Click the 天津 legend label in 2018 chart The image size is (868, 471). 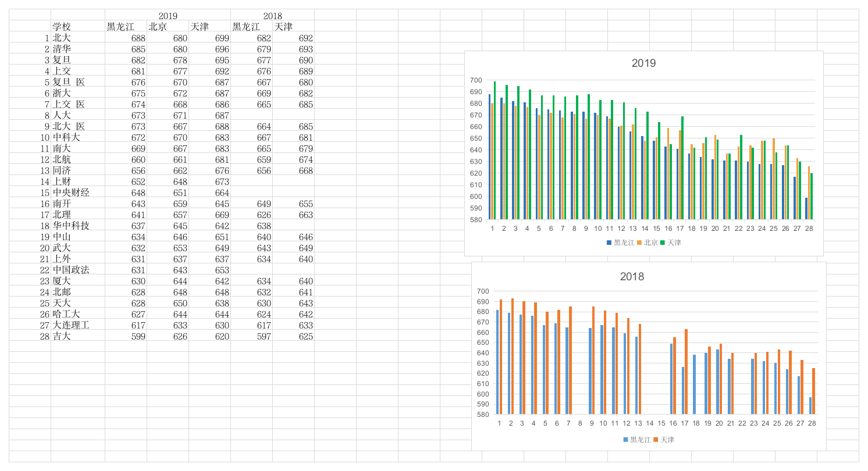667,440
